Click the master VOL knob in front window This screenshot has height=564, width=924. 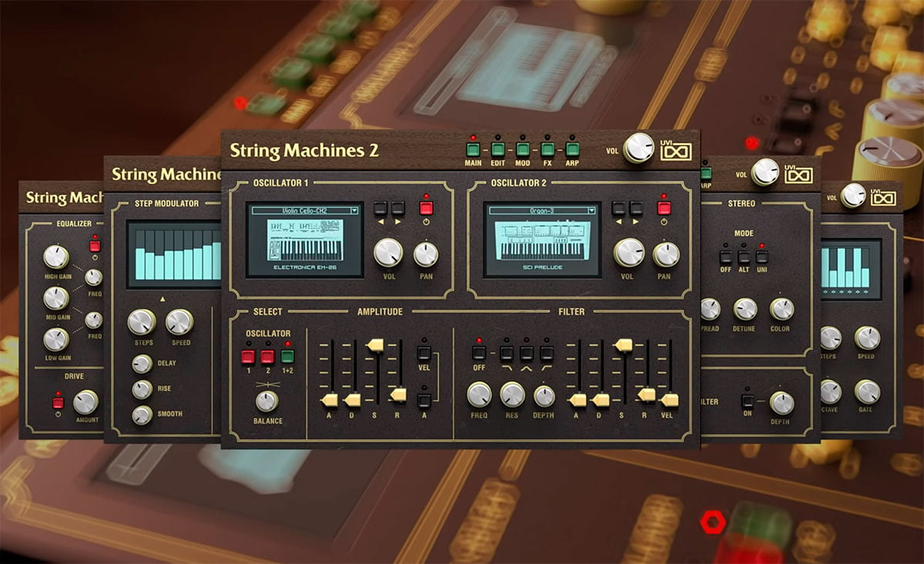click(638, 148)
